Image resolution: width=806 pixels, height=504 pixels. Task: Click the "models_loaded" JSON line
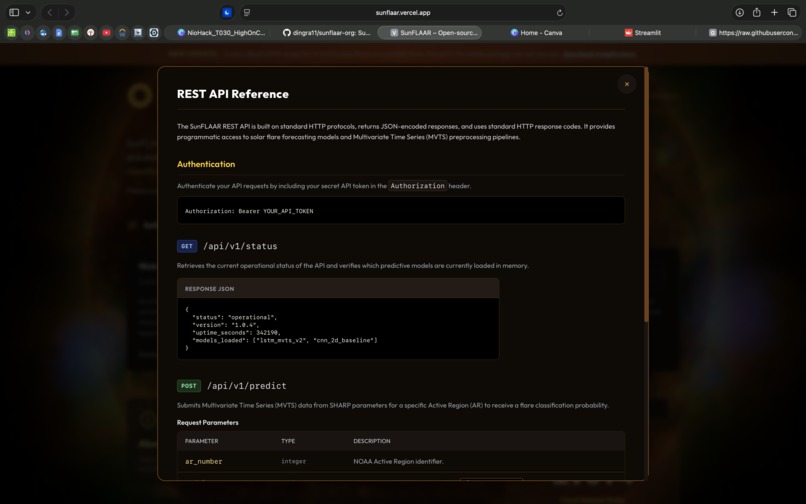pos(285,340)
